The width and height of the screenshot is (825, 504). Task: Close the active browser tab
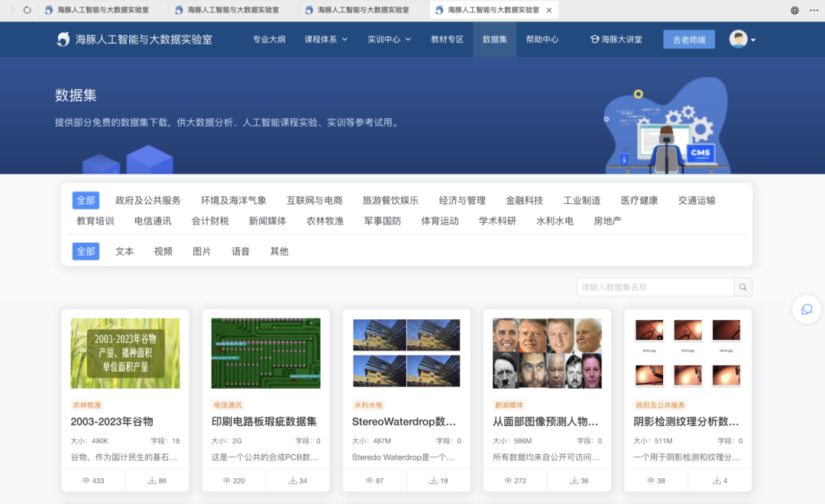click(548, 10)
